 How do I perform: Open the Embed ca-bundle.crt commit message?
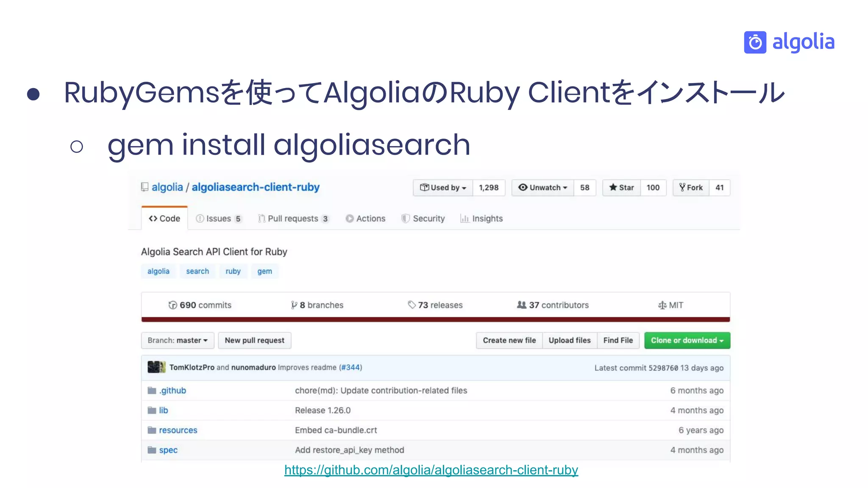point(336,430)
